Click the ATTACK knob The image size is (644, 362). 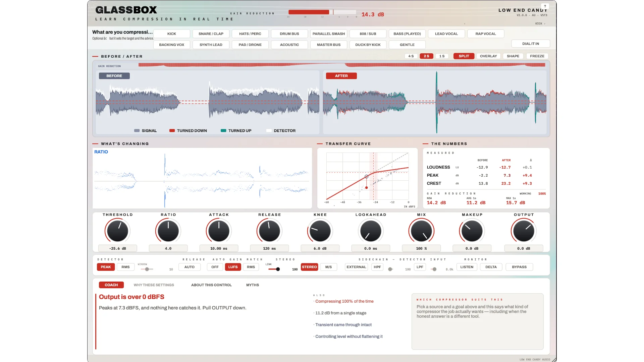pos(219,231)
